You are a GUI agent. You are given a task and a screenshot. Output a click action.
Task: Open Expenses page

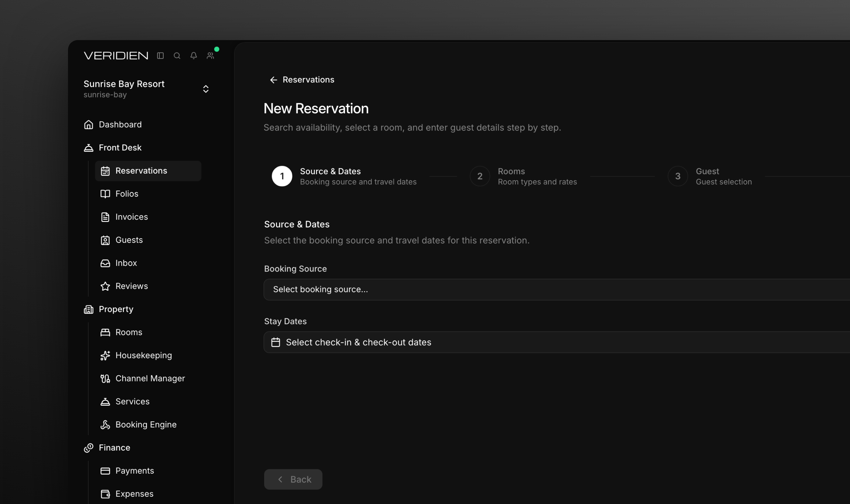tap(134, 494)
